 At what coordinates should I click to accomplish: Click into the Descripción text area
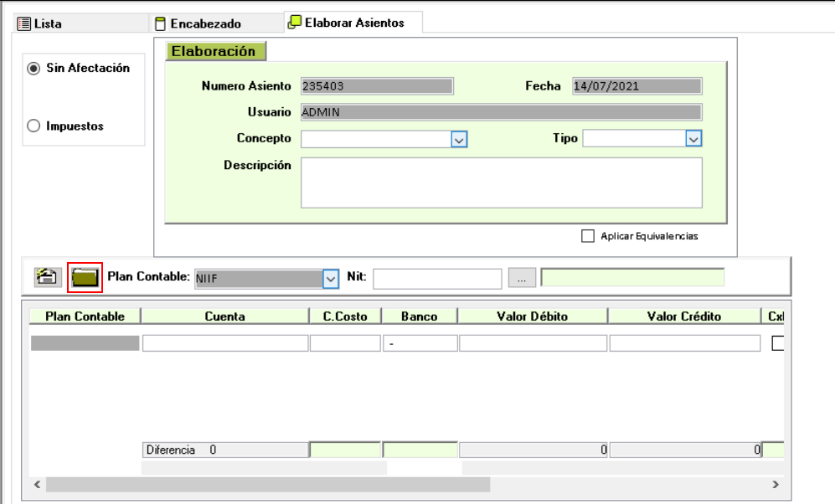coord(501,183)
